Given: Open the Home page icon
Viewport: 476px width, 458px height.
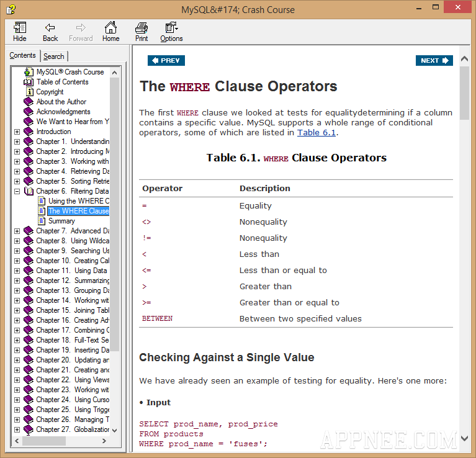Looking at the screenshot, I should [110, 28].
